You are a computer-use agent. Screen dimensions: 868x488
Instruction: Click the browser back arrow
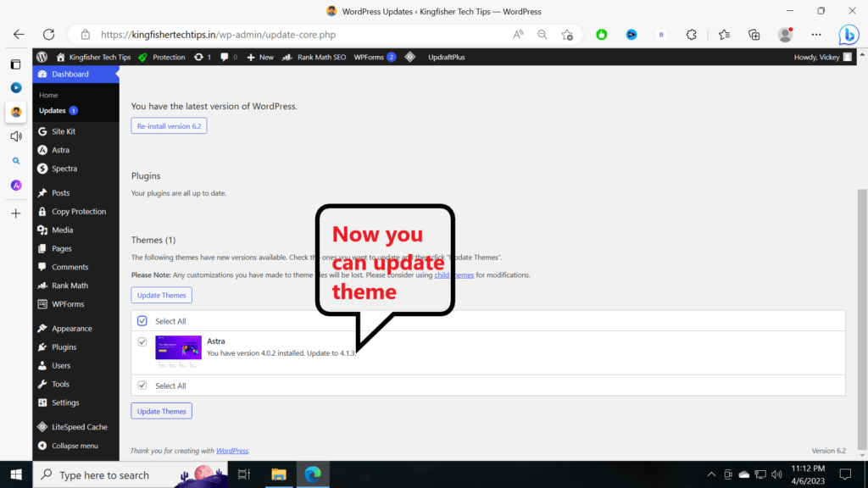[x=19, y=34]
